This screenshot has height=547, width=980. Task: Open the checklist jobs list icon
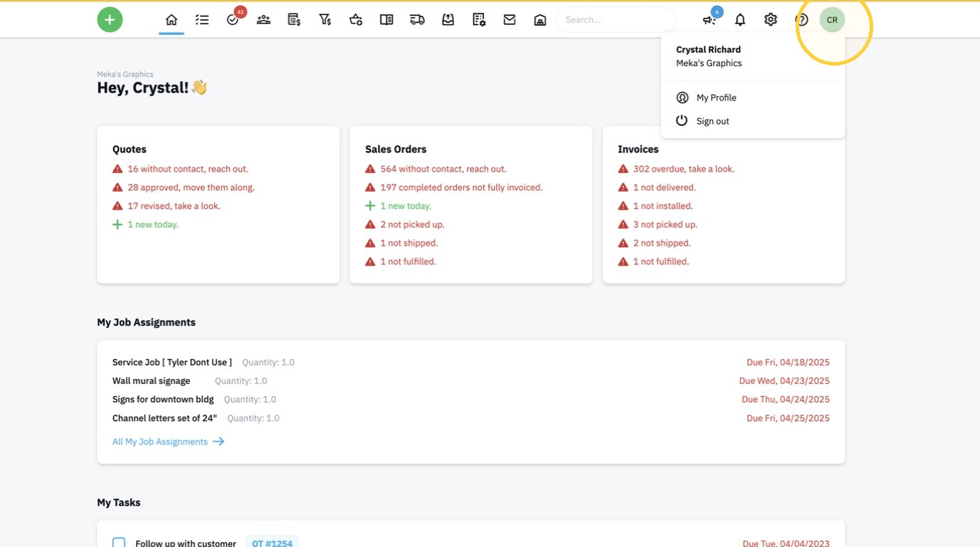point(202,20)
